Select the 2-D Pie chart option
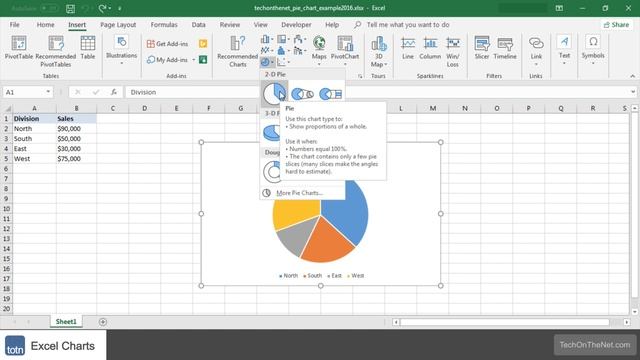 click(274, 94)
